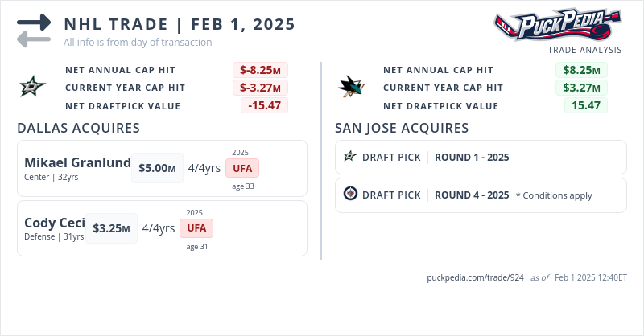Click the trade arrows icon
Screen dimensions: 644x336
[x=34, y=30]
